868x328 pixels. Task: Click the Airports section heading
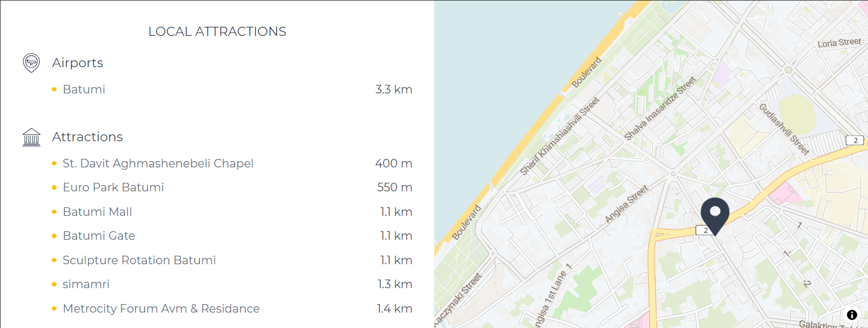[78, 63]
